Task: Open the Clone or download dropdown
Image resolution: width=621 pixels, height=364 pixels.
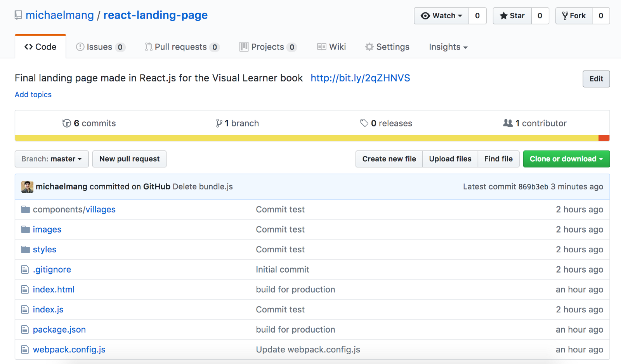Action: coord(566,159)
